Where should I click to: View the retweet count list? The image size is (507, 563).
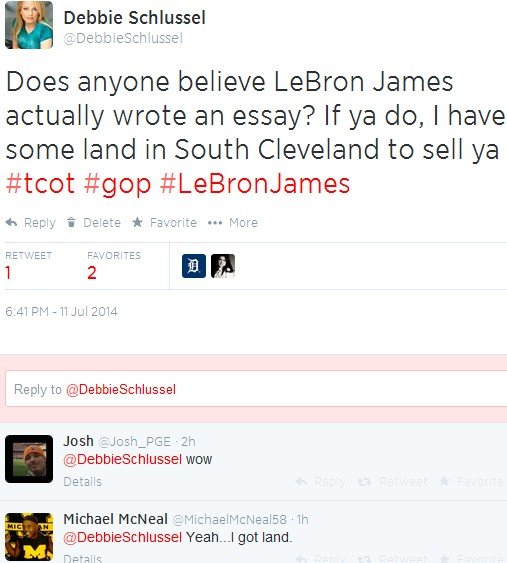(x=29, y=266)
